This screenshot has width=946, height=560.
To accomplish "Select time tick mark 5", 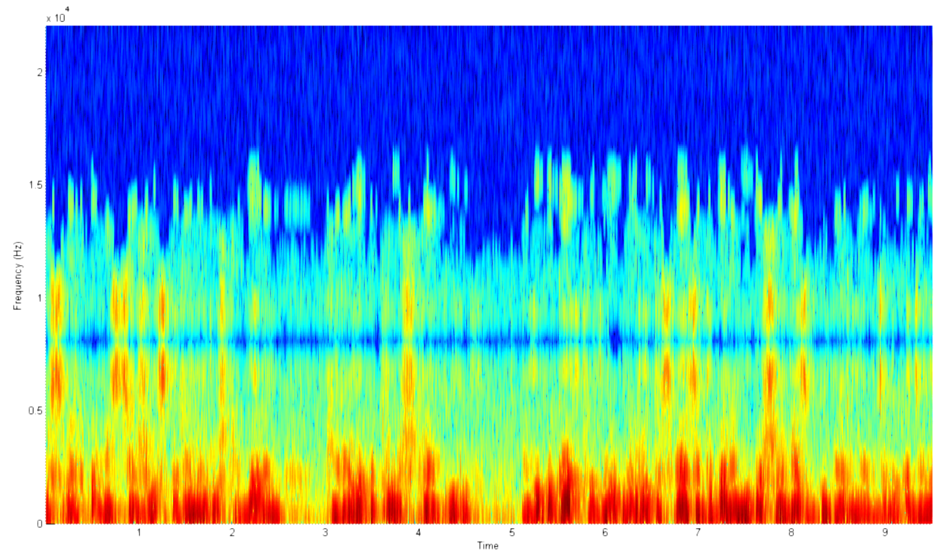I will coord(512,533).
